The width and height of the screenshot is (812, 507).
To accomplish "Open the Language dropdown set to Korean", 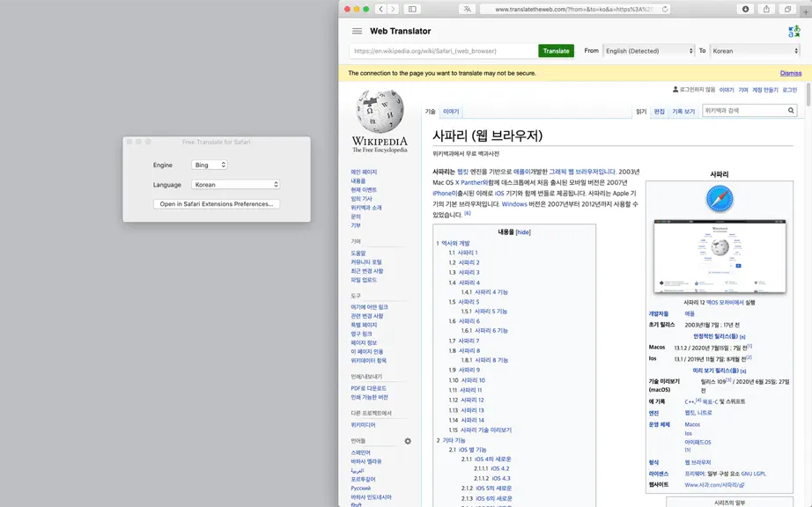I will (x=236, y=184).
